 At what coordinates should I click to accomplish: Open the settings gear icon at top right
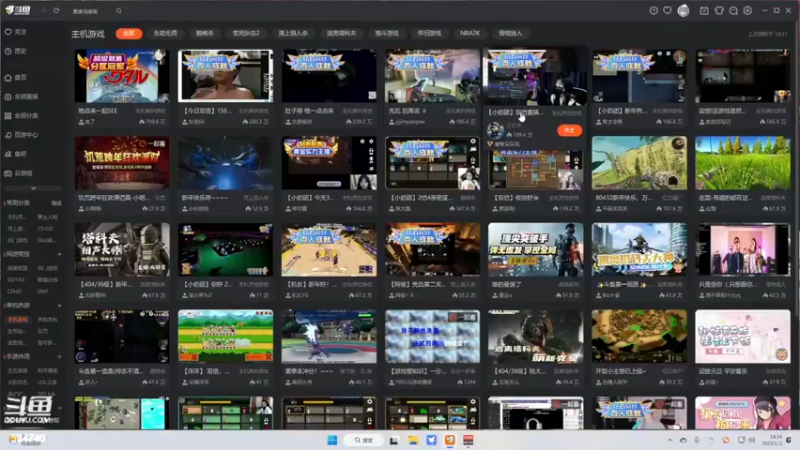747,10
